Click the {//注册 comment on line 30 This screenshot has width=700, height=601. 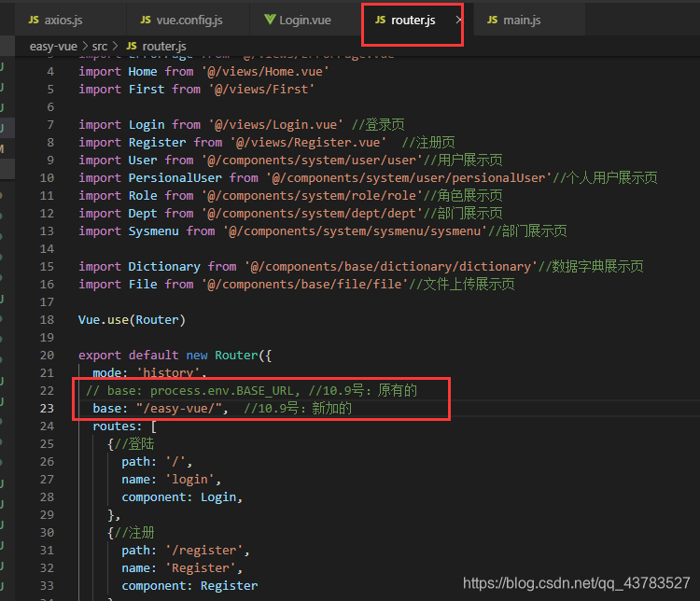coord(131,533)
